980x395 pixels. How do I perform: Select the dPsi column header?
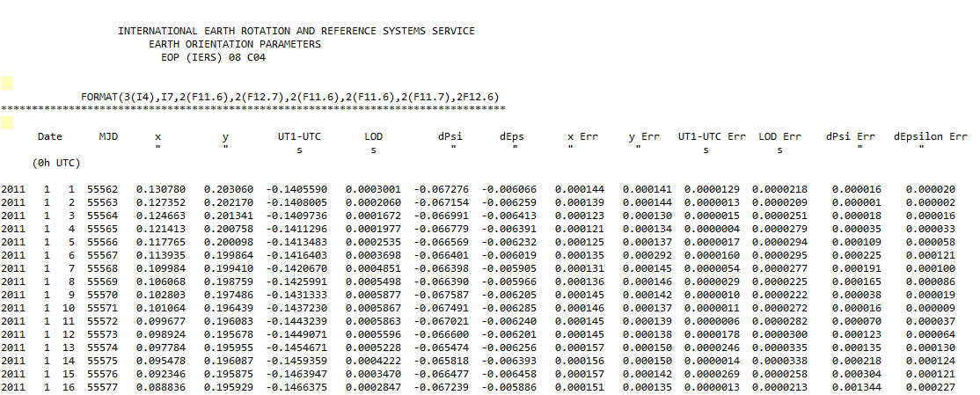pos(452,136)
